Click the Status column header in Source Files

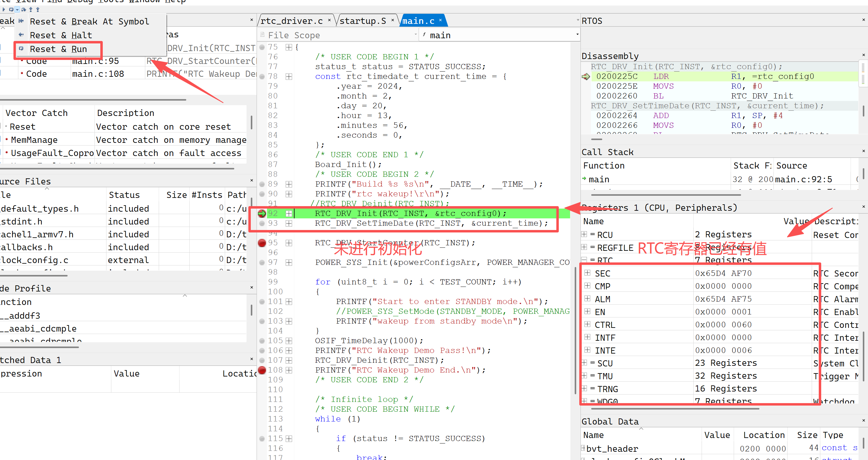pos(124,195)
